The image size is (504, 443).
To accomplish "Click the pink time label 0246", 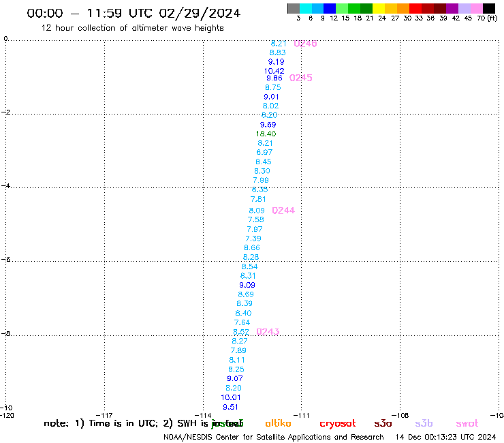I will click(x=305, y=44).
